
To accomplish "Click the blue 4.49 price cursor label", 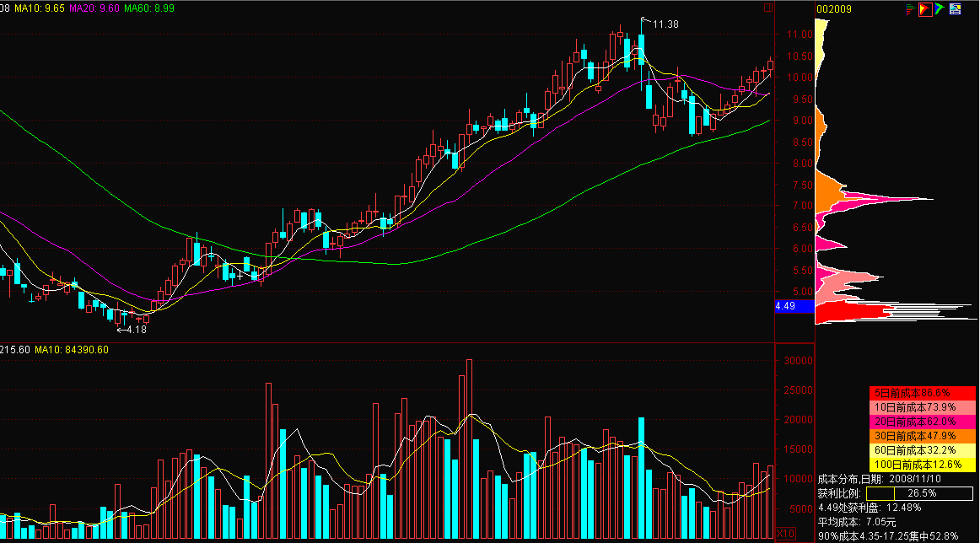I will [794, 306].
